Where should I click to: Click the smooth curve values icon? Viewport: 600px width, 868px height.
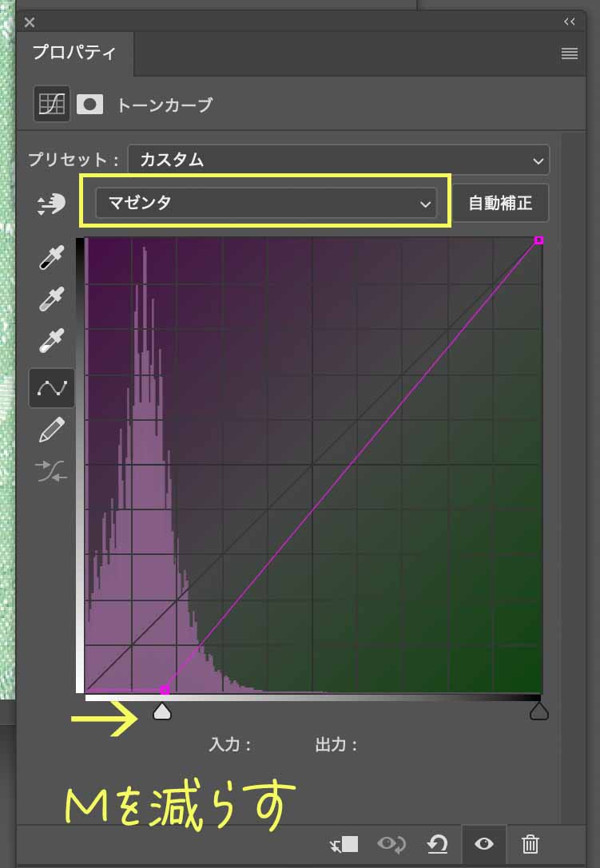coord(52,472)
